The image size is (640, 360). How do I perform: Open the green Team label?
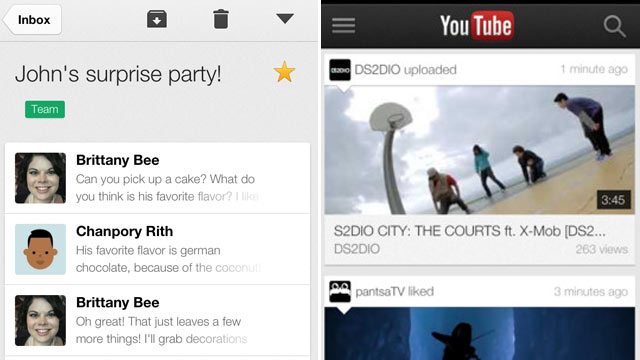[45, 109]
